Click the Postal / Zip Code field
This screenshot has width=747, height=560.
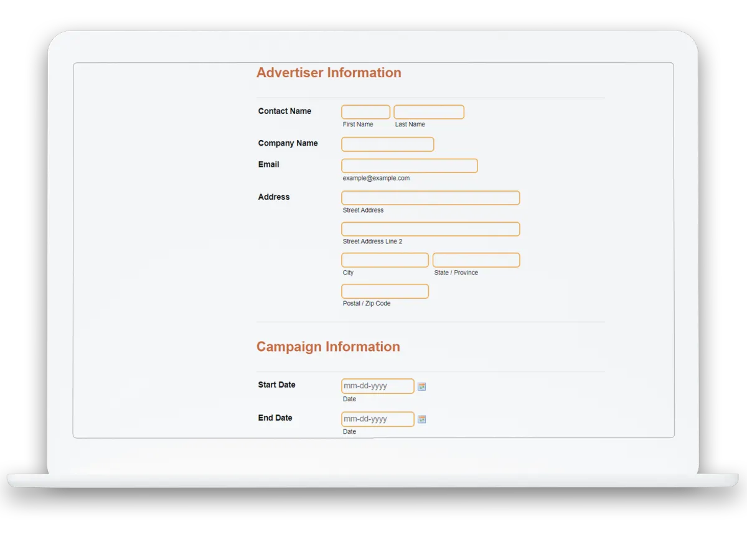pos(385,291)
